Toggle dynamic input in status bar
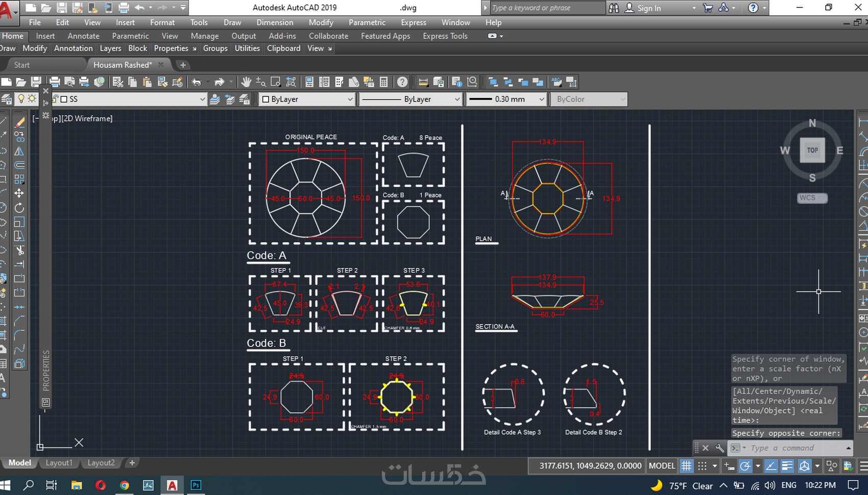The image size is (868, 495). 729,465
